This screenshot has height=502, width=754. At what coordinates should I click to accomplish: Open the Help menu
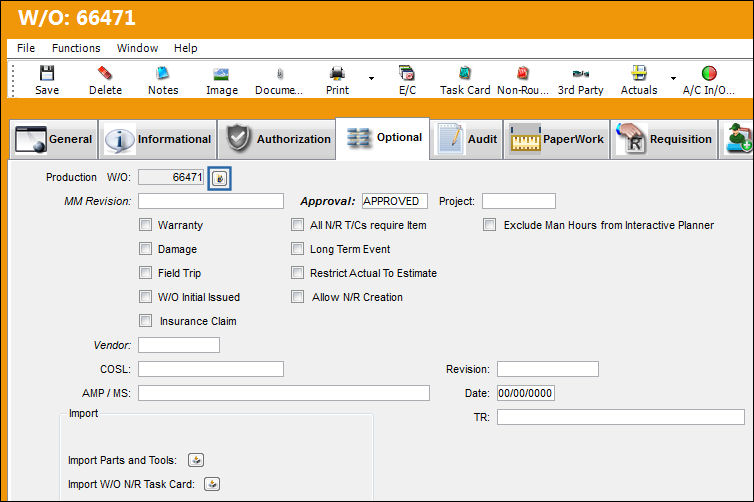(186, 49)
